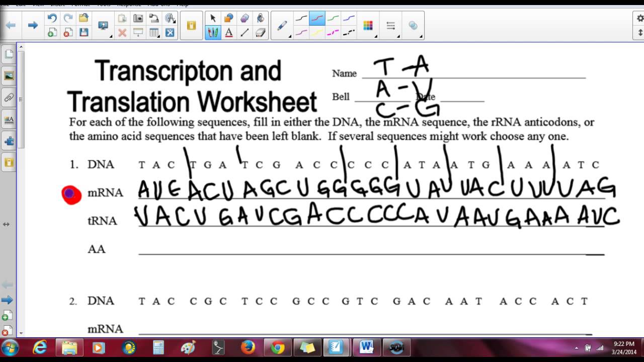
Task: Pick the yellow highlighter color swatch
Action: click(x=317, y=32)
